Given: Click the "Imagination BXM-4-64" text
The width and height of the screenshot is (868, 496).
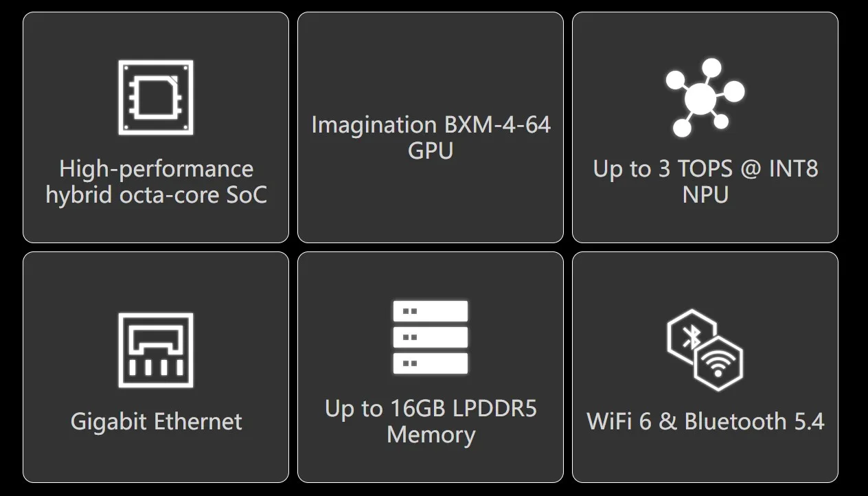Looking at the screenshot, I should [x=431, y=125].
